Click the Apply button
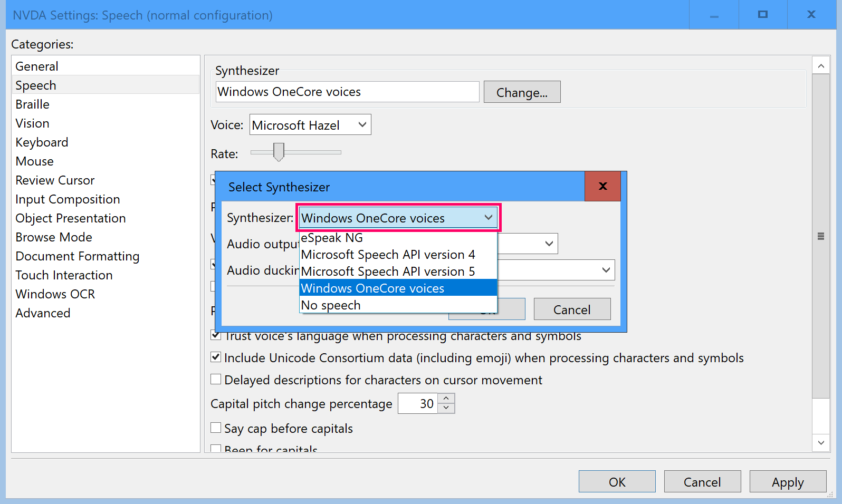This screenshot has width=842, height=504. click(x=788, y=482)
